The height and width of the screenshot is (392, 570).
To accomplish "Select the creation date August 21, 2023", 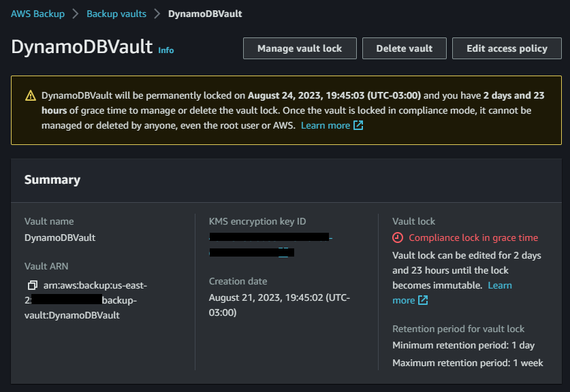I will 279,305.
